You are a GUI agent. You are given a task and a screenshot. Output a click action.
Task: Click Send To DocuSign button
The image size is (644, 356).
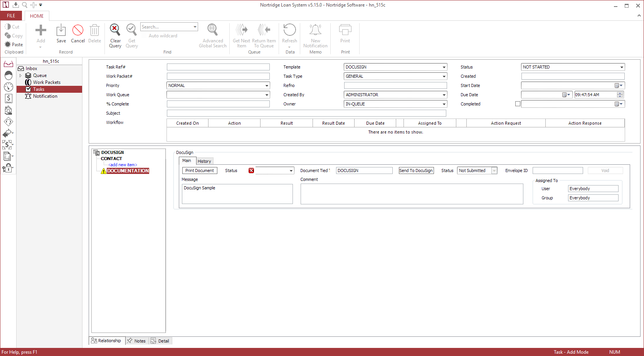(x=416, y=170)
